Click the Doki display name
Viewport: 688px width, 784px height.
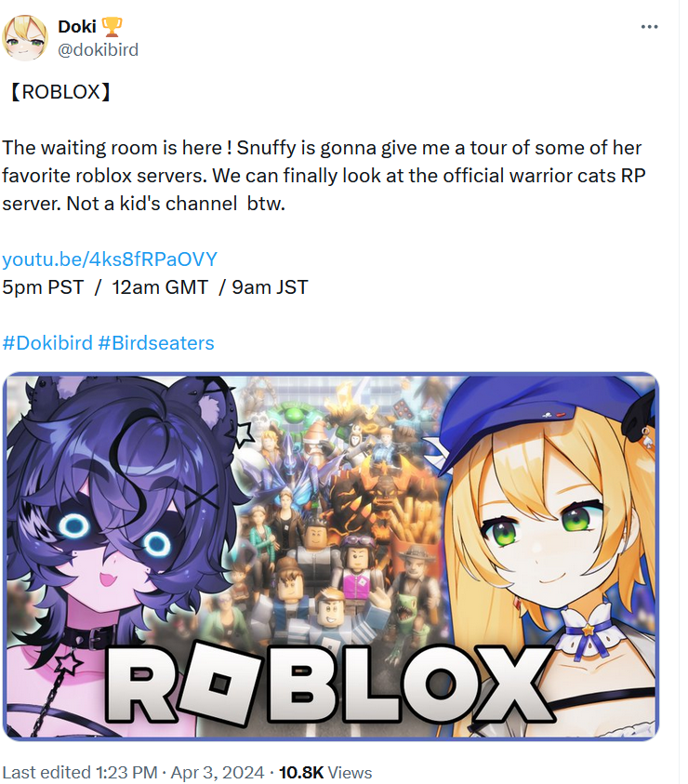point(76,26)
